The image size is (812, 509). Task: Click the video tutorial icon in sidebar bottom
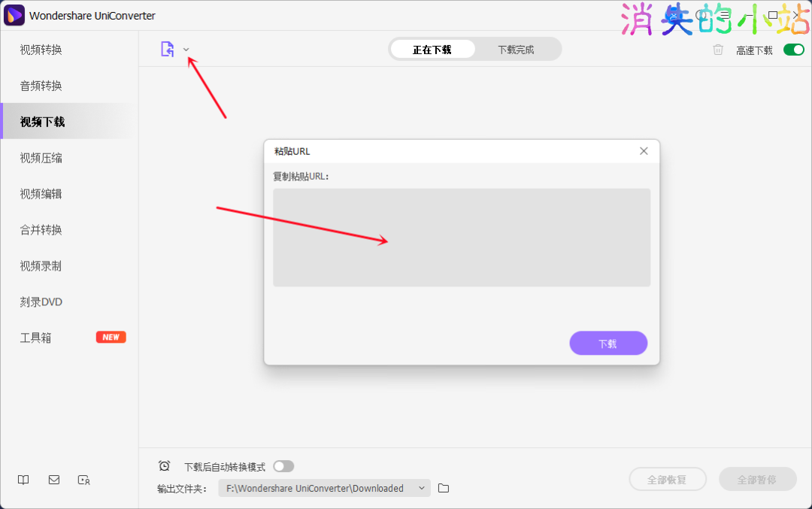point(83,480)
